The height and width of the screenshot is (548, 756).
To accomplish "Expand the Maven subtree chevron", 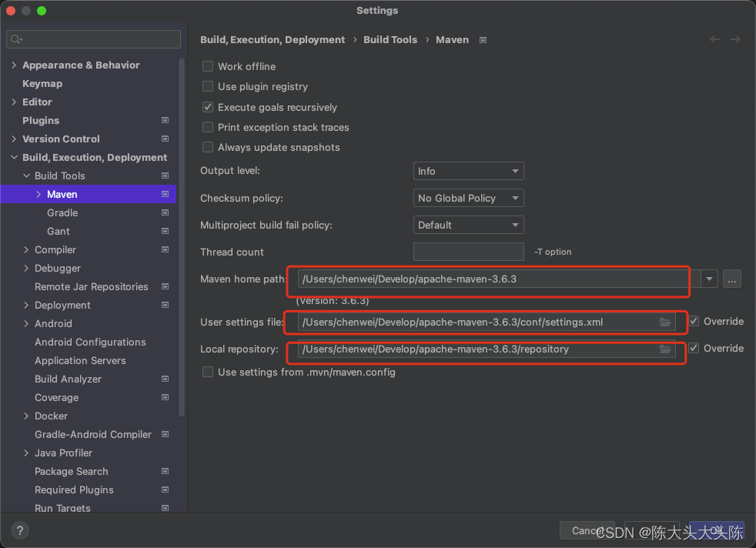I will [x=38, y=194].
